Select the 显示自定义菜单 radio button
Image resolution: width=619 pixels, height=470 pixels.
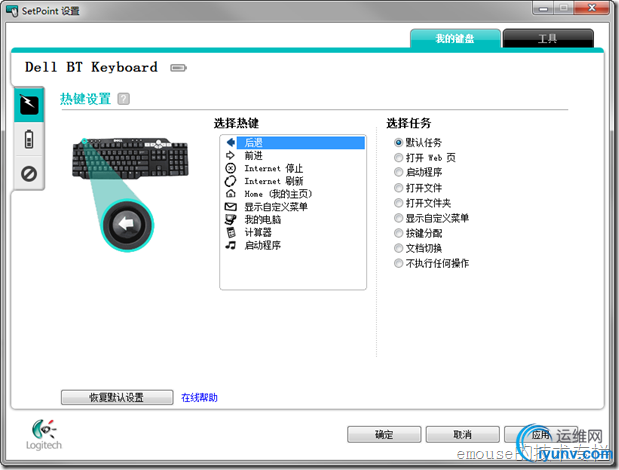(x=398, y=218)
